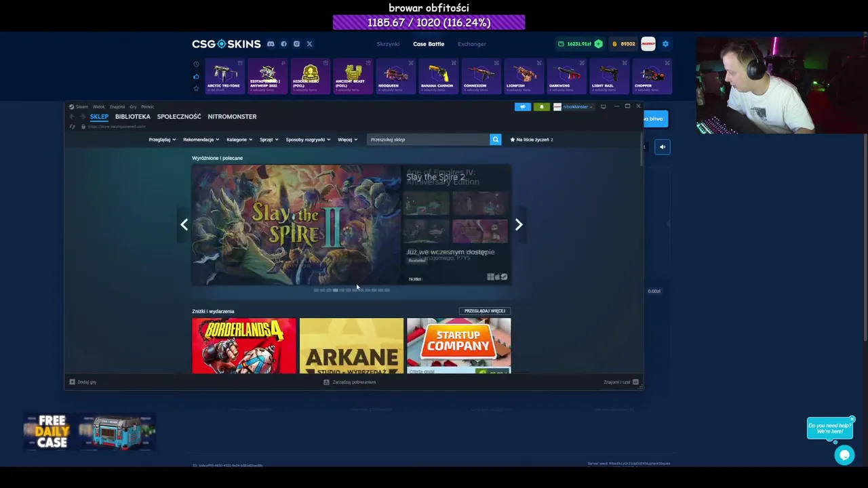
Task: Close the 'Do you need help?' popup
Action: (x=852, y=419)
